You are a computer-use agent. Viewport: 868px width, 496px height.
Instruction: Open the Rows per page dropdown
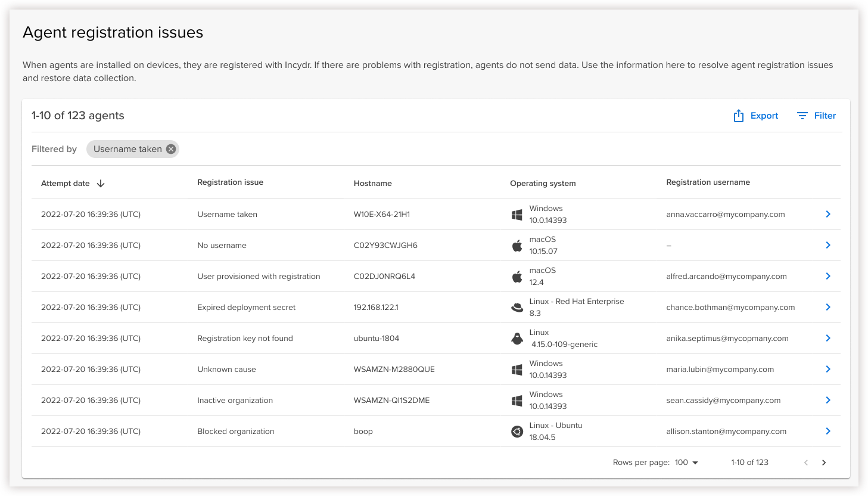(x=687, y=463)
